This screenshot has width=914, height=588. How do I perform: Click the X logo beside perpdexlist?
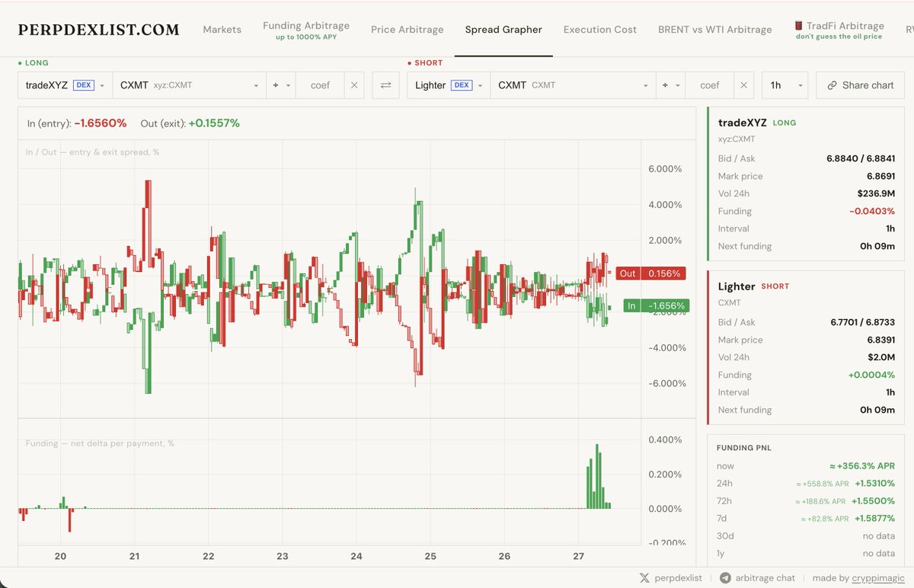[646, 578]
